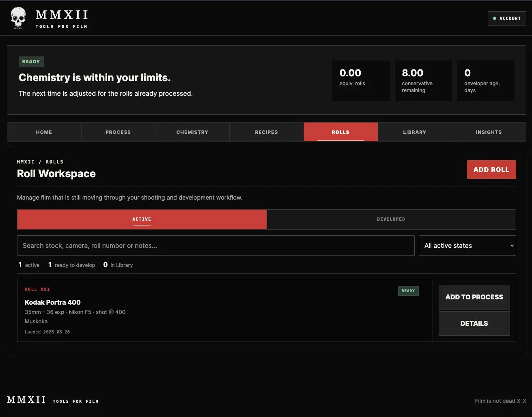Image resolution: width=532 pixels, height=417 pixels.
Task: Click the "Loaded 2026-08-26" text
Action: [47, 332]
